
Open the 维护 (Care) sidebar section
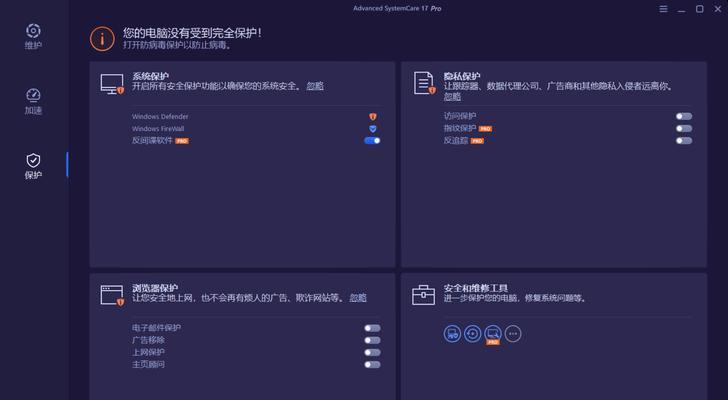point(33,36)
